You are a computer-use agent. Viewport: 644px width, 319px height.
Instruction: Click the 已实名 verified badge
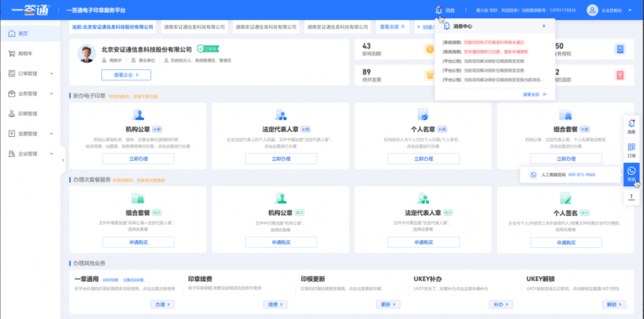coord(208,49)
